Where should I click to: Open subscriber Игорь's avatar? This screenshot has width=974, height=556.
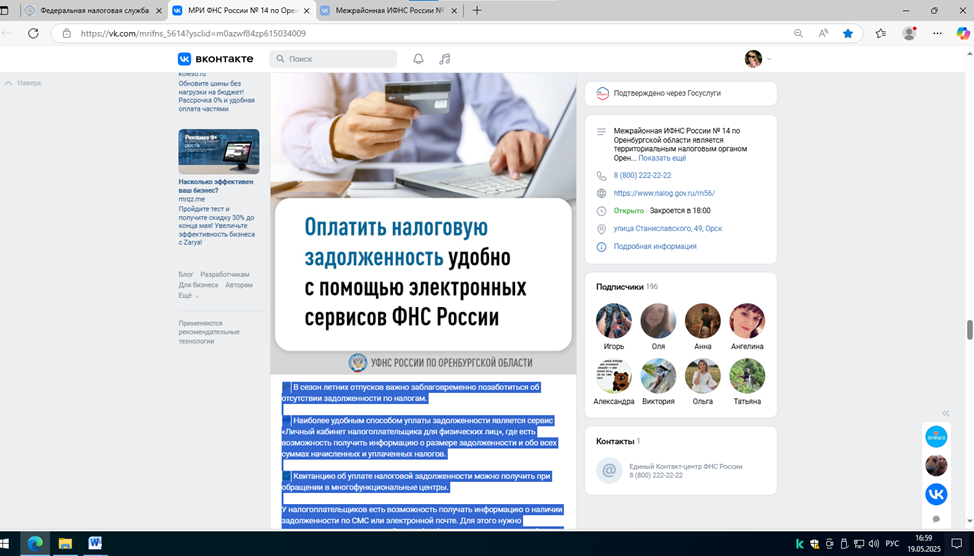(x=614, y=322)
